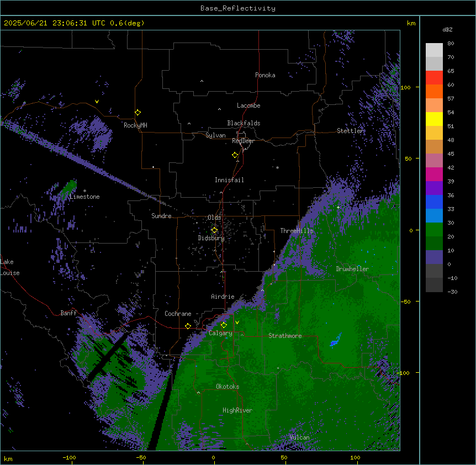Select the purple 39 dBZ legend swatch
This screenshot has width=476, height=465.
click(434, 188)
